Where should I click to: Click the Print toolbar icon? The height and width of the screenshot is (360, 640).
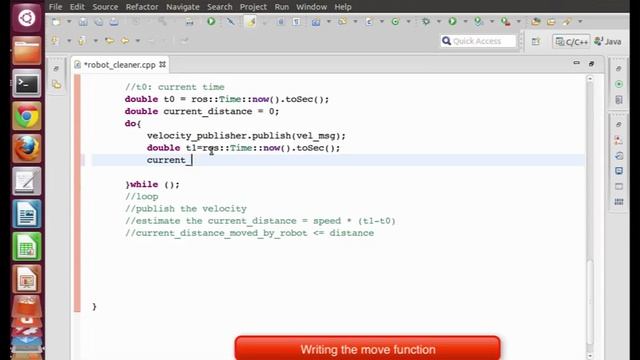pyautogui.click(x=114, y=22)
